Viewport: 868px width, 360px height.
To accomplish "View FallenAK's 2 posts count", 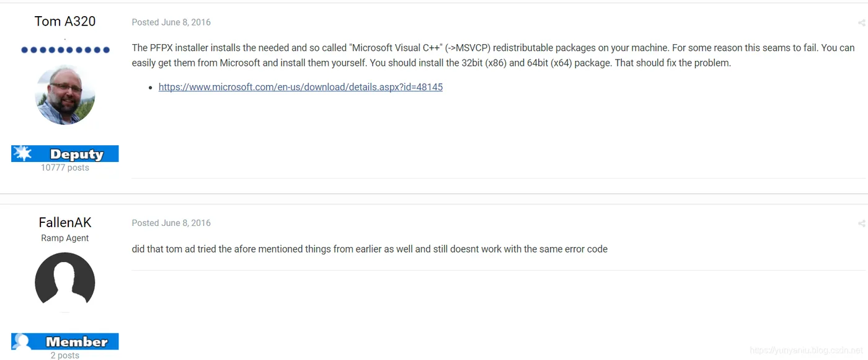I will [65, 356].
